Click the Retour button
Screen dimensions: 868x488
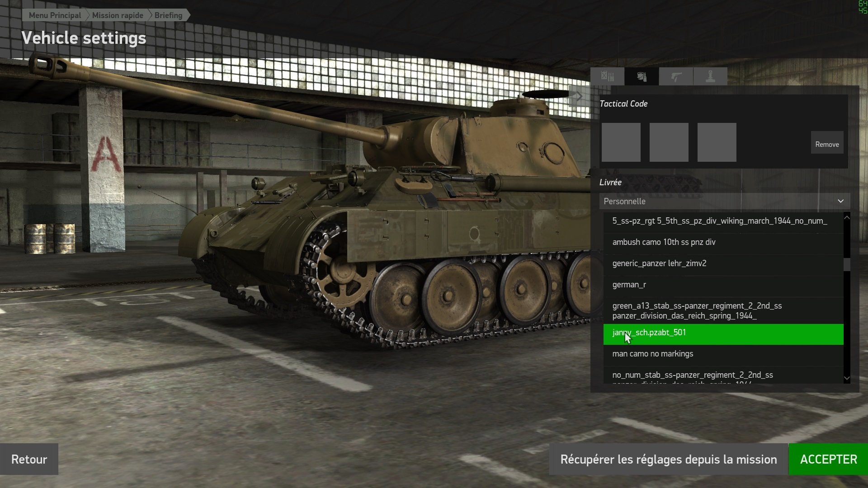[x=29, y=459]
